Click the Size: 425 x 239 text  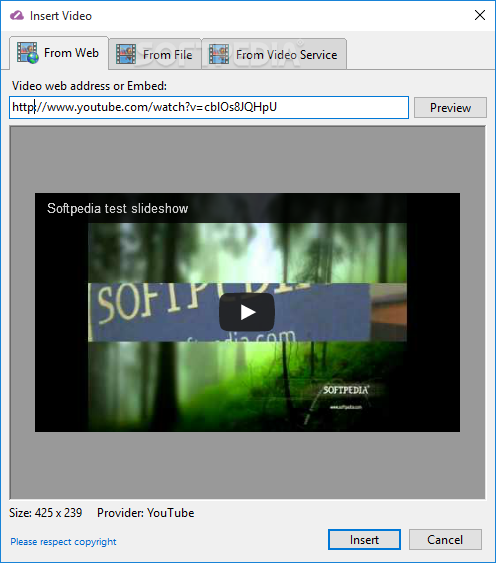(46, 512)
